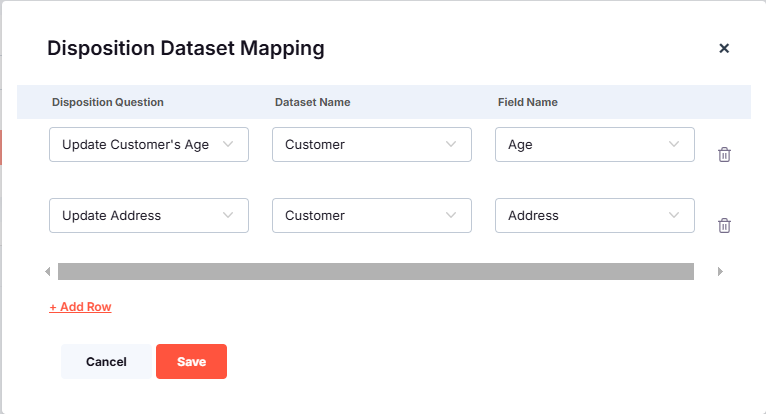This screenshot has height=414, width=766.
Task: Click the Field Name column header
Action: [528, 102]
